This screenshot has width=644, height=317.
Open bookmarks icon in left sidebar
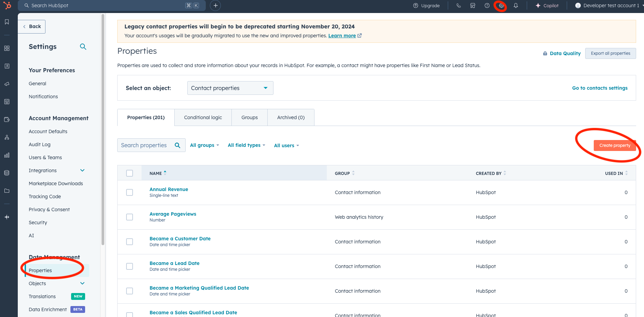pyautogui.click(x=7, y=22)
